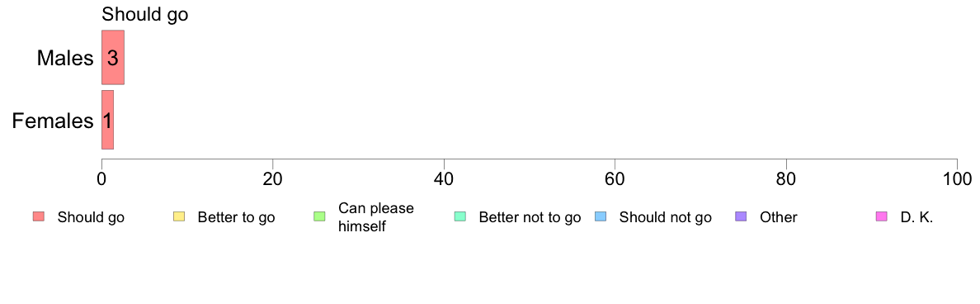The width and height of the screenshot is (980, 304).
Task: Click the pink D. K. legend swatch
Action: 882,217
